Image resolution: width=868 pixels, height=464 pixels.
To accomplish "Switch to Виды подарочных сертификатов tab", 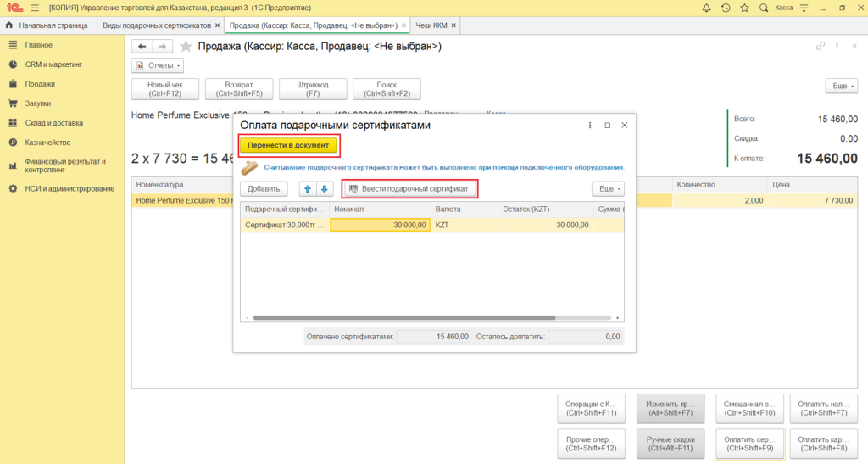I will coord(157,25).
